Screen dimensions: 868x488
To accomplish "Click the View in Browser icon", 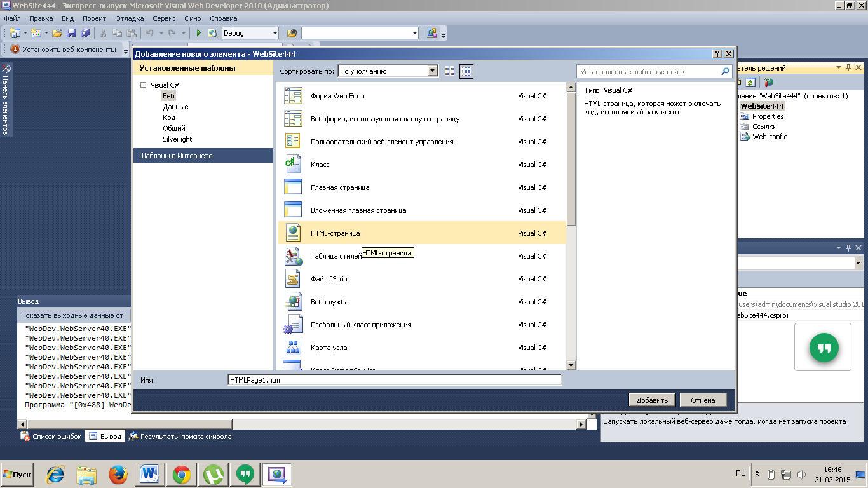I will pyautogui.click(x=212, y=33).
